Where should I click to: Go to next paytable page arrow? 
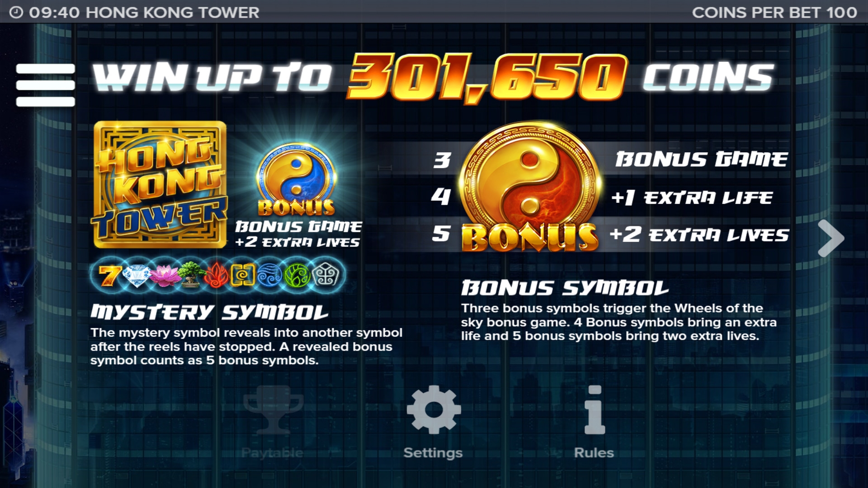831,238
